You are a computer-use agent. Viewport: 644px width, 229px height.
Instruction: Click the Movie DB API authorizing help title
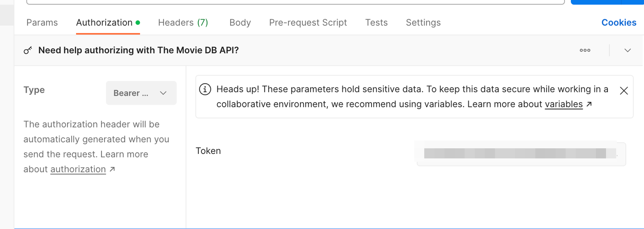138,50
